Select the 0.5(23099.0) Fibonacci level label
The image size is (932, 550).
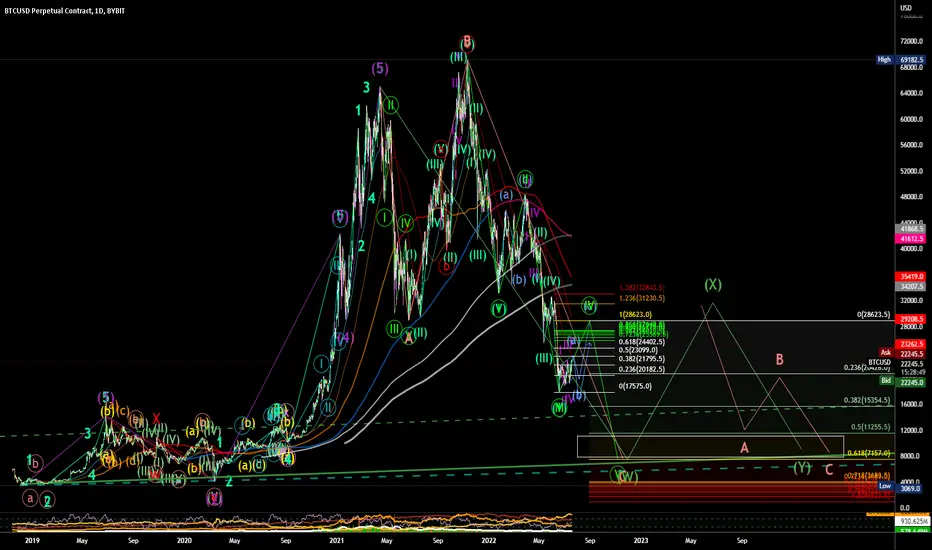[638, 350]
